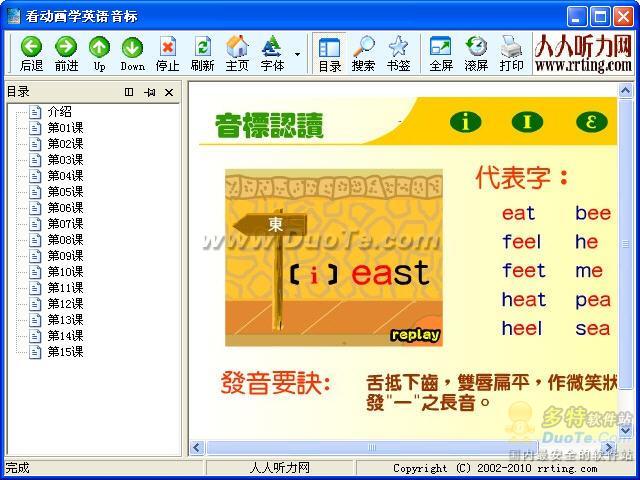Toggle 滚屏 (auto-scroll) mode
Screen dimensions: 640x480
coord(476,47)
